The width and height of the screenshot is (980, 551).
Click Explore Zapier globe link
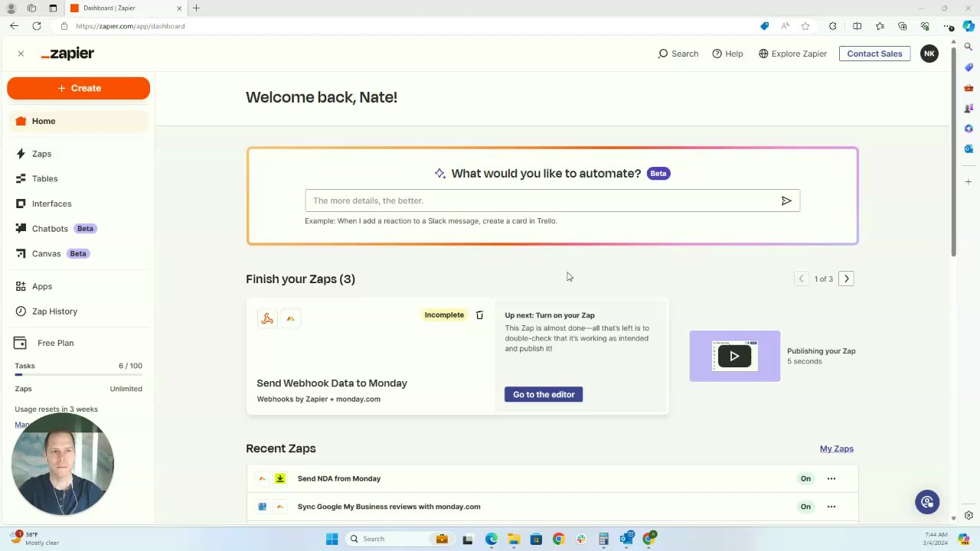pos(792,54)
